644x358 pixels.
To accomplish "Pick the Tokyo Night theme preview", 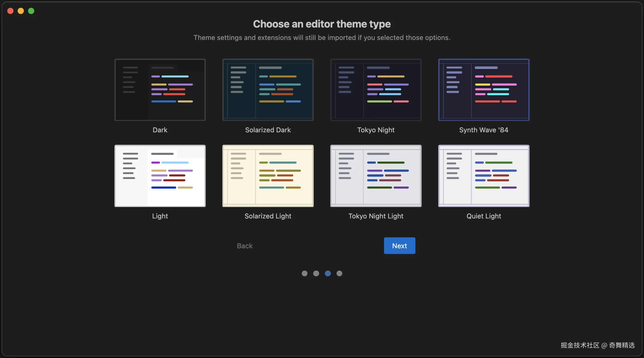I will [376, 90].
